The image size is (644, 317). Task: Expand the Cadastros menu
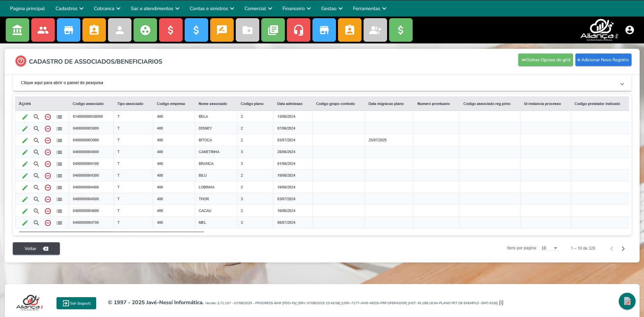(69, 8)
